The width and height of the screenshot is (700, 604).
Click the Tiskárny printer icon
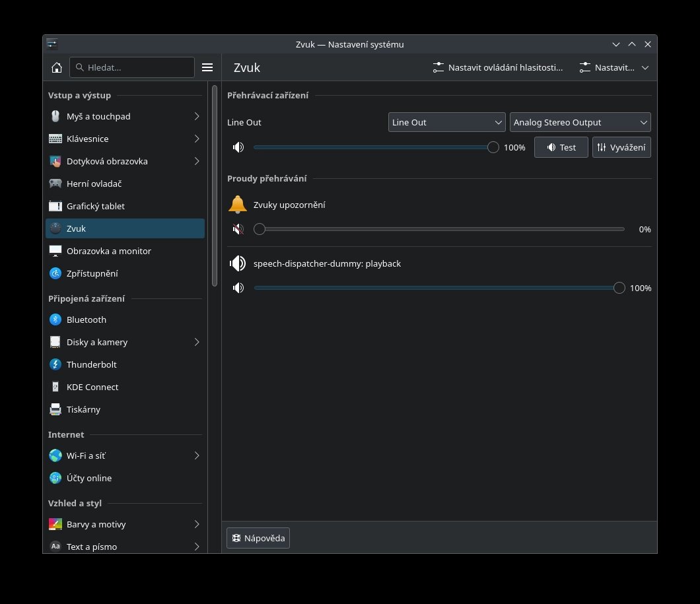coord(55,409)
